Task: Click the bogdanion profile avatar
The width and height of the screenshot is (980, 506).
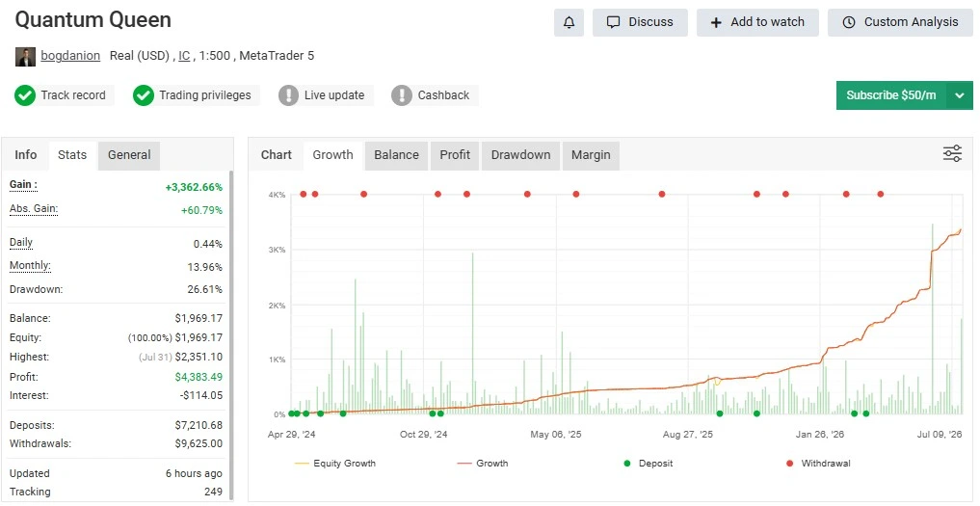Action: point(25,56)
